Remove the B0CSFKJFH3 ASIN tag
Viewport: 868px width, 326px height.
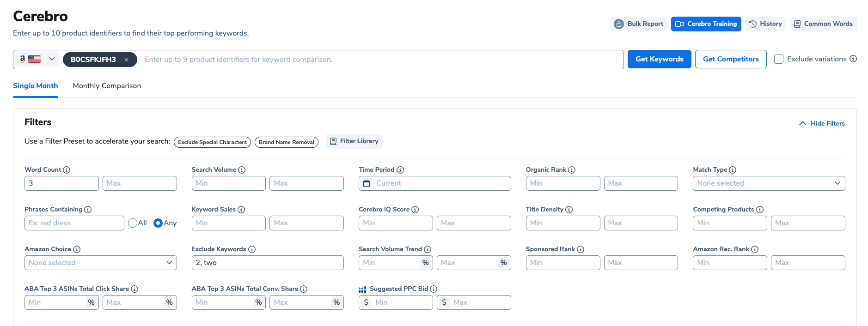[126, 60]
